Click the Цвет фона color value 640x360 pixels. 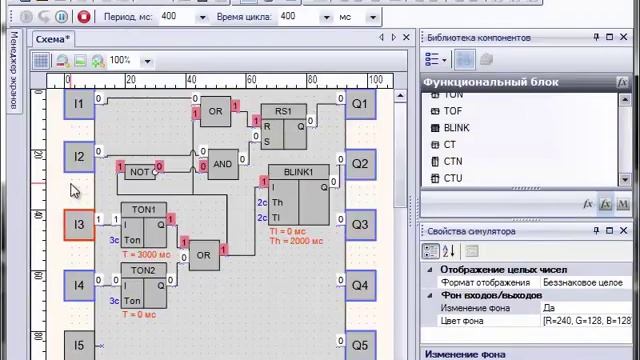click(587, 321)
